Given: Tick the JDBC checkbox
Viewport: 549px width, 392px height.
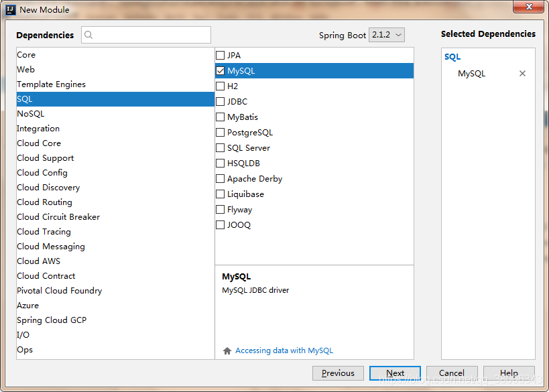Looking at the screenshot, I should click(221, 101).
